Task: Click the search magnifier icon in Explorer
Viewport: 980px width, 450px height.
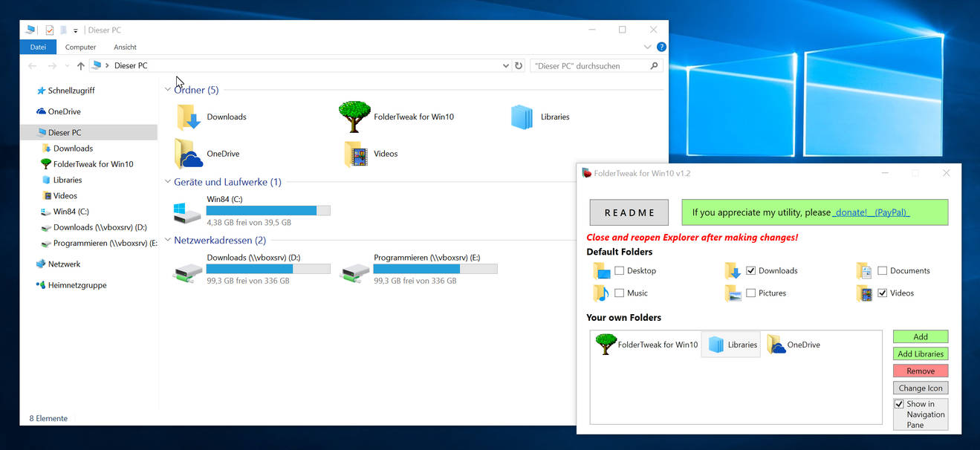Action: [655, 65]
